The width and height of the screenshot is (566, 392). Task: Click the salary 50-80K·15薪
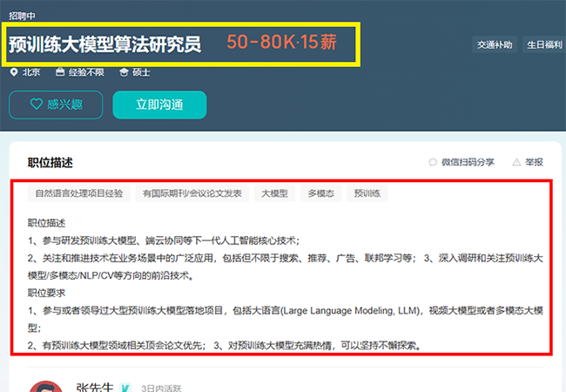(282, 42)
